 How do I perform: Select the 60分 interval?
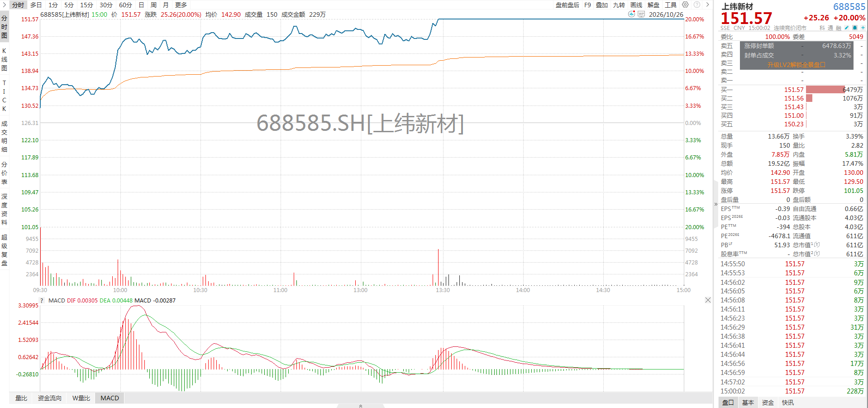click(125, 5)
